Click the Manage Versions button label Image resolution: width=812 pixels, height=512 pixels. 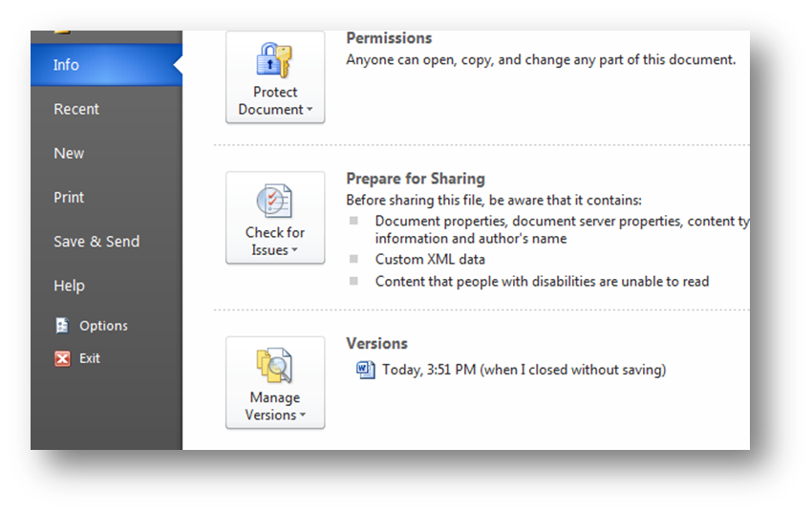coord(271,406)
